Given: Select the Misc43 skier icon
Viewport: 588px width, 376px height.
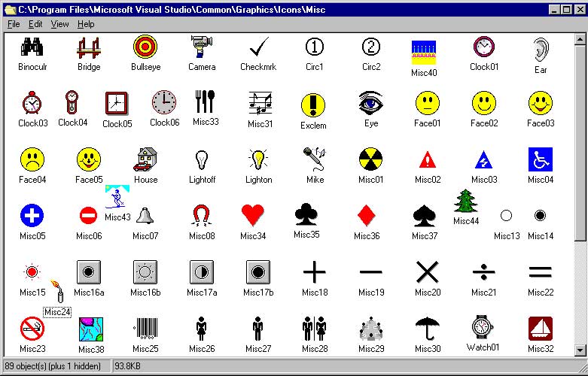Looking at the screenshot, I should click(117, 197).
